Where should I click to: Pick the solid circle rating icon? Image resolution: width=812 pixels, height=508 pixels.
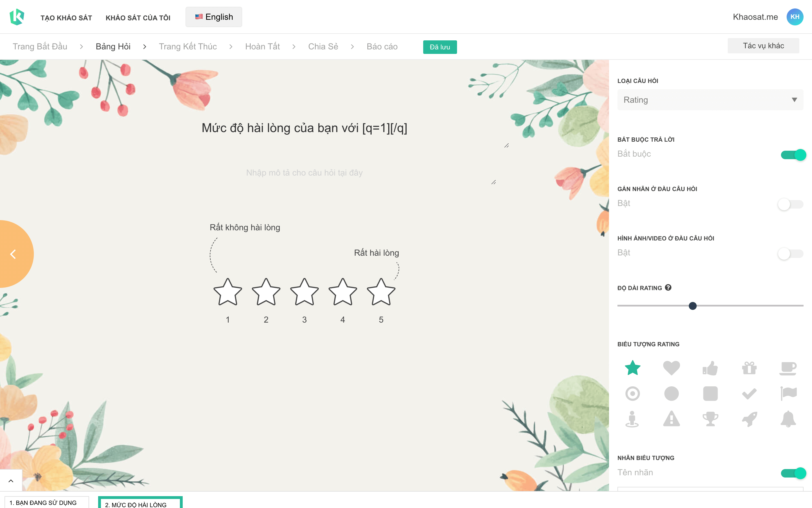[671, 393]
